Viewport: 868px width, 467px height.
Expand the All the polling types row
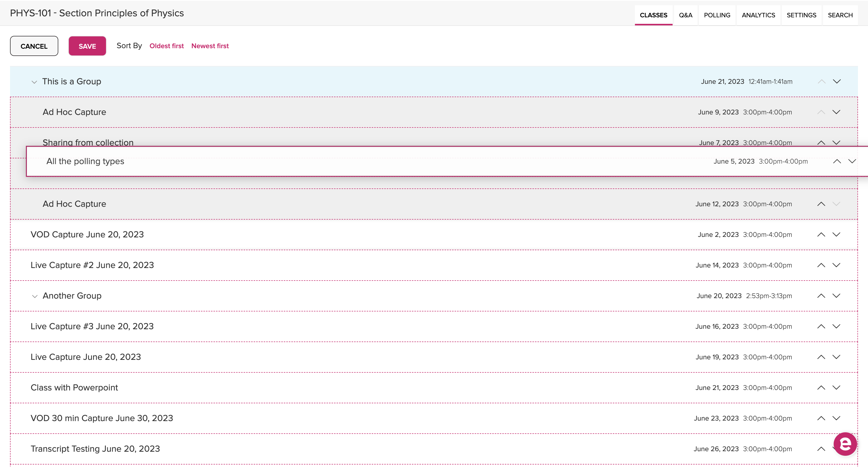(854, 162)
